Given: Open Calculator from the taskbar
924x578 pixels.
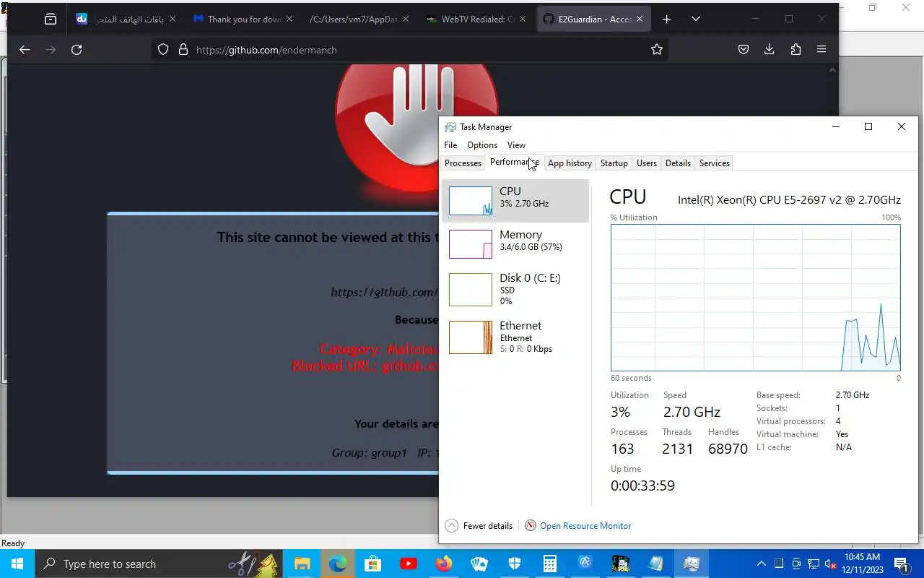Looking at the screenshot, I should (x=549, y=564).
